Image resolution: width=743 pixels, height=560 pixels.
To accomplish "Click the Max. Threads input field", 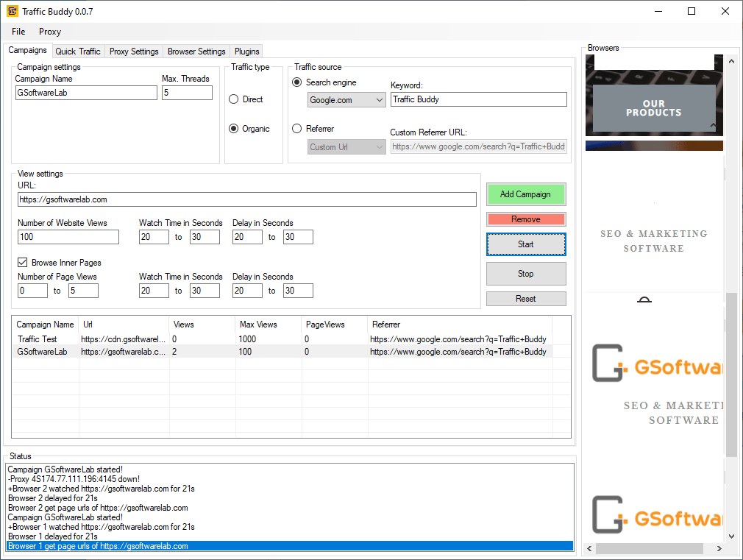I will click(187, 93).
